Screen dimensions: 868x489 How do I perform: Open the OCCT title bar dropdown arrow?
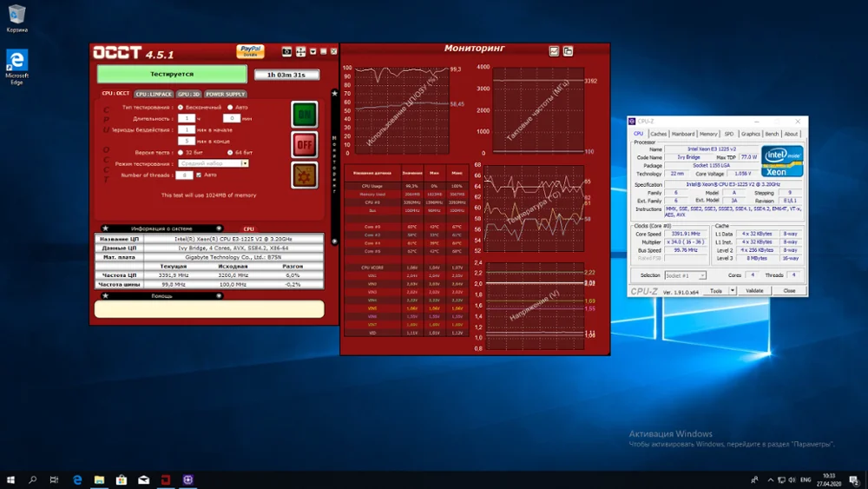[x=312, y=51]
